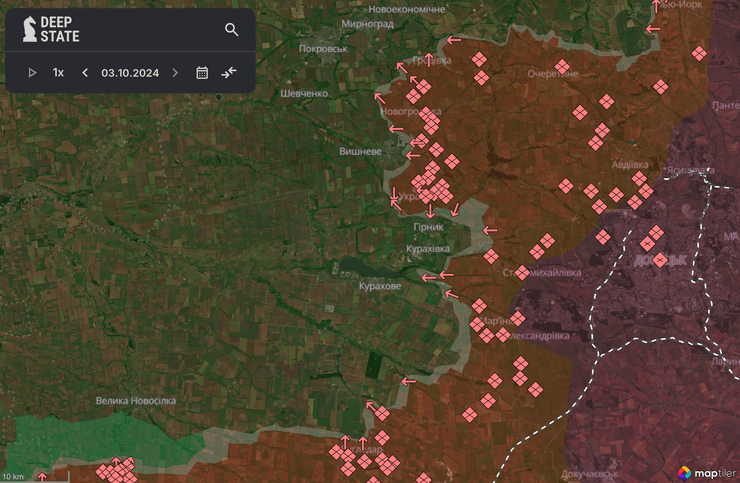Image resolution: width=740 pixels, height=483 pixels.
Task: Advance to the next date
Action: click(176, 73)
